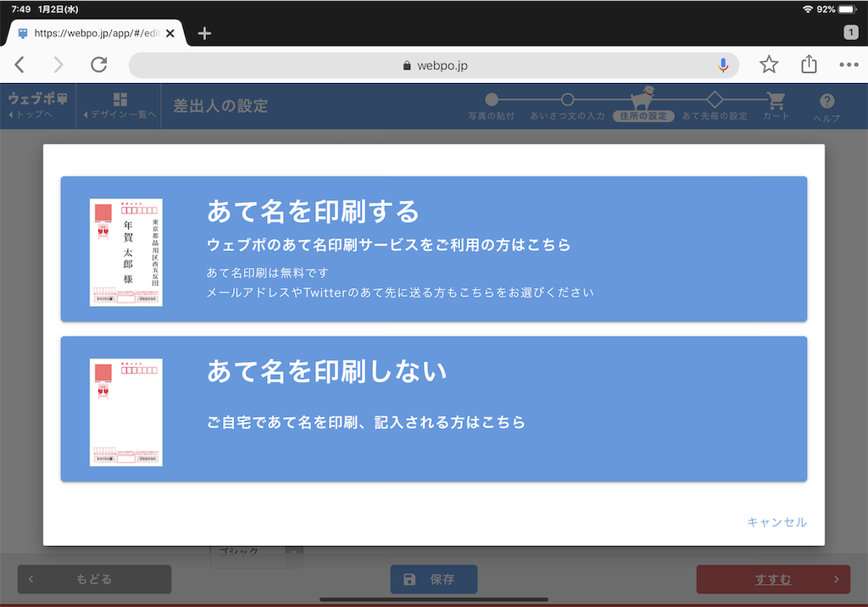Click the キャンセル link to dismiss the dialog
This screenshot has height=607, width=868.
pyautogui.click(x=776, y=523)
